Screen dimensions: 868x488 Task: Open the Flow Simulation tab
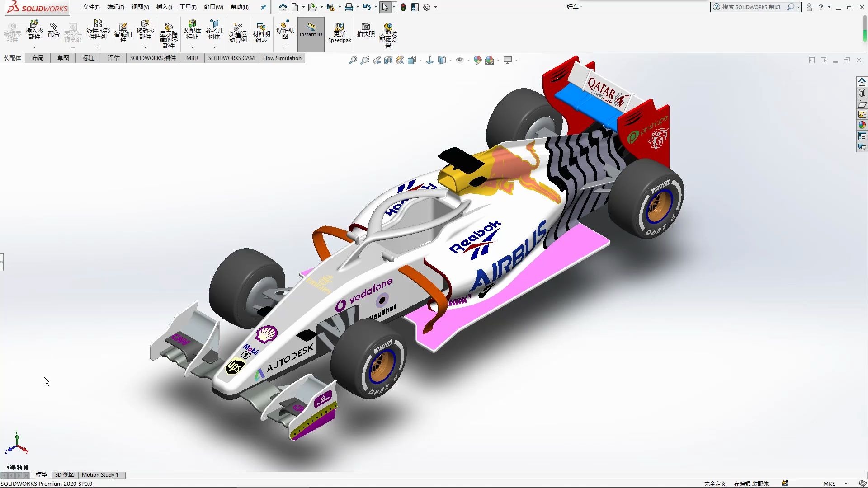click(x=282, y=58)
